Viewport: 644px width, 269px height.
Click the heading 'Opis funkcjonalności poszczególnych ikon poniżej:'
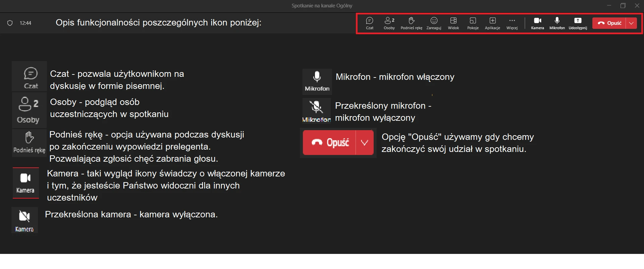point(158,23)
